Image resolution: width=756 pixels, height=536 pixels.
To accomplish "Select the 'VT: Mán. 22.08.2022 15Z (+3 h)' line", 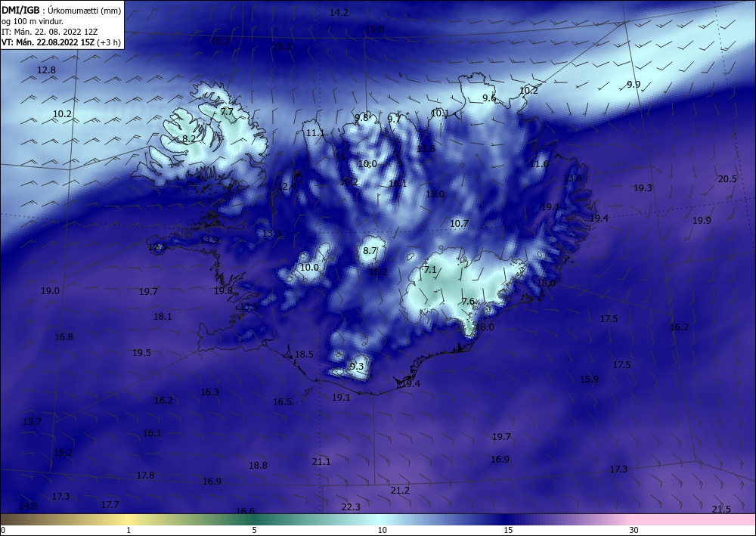I will [x=61, y=42].
